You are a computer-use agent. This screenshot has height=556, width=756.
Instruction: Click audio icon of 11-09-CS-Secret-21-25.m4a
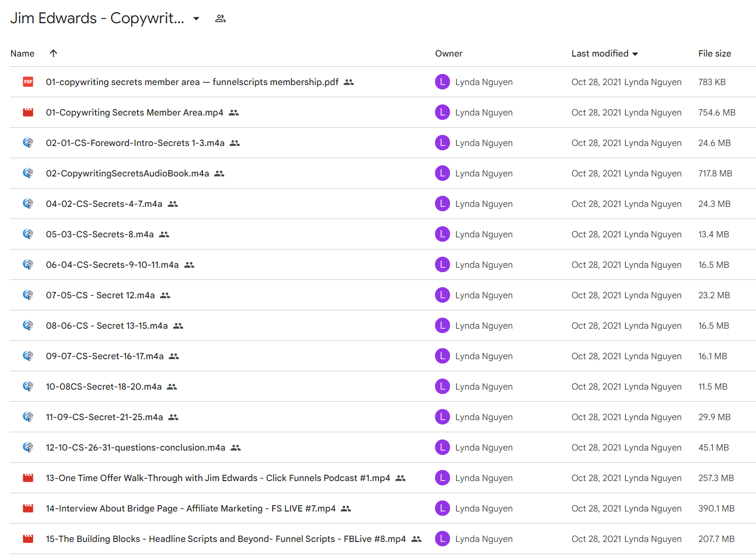pyautogui.click(x=28, y=417)
